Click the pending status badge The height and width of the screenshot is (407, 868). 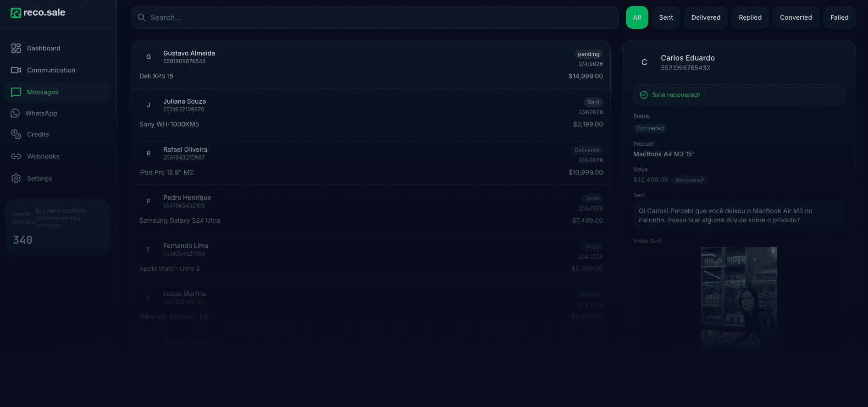tap(588, 54)
